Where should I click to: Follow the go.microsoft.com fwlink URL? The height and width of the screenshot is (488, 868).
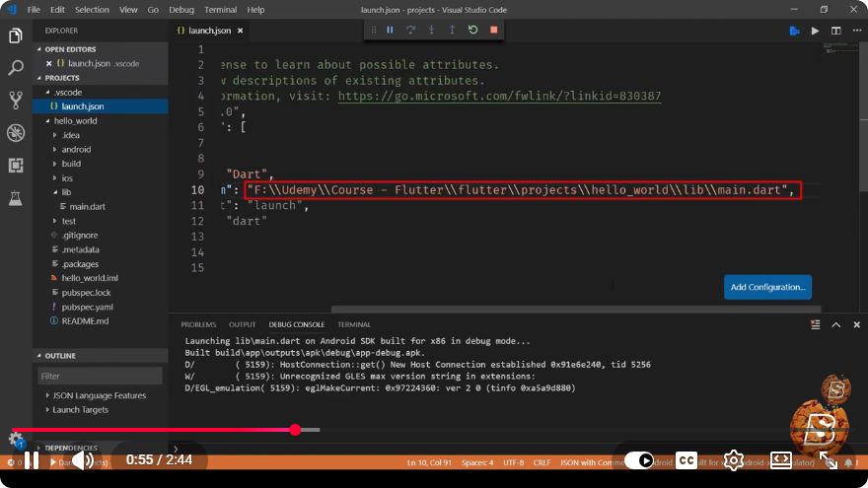(499, 96)
